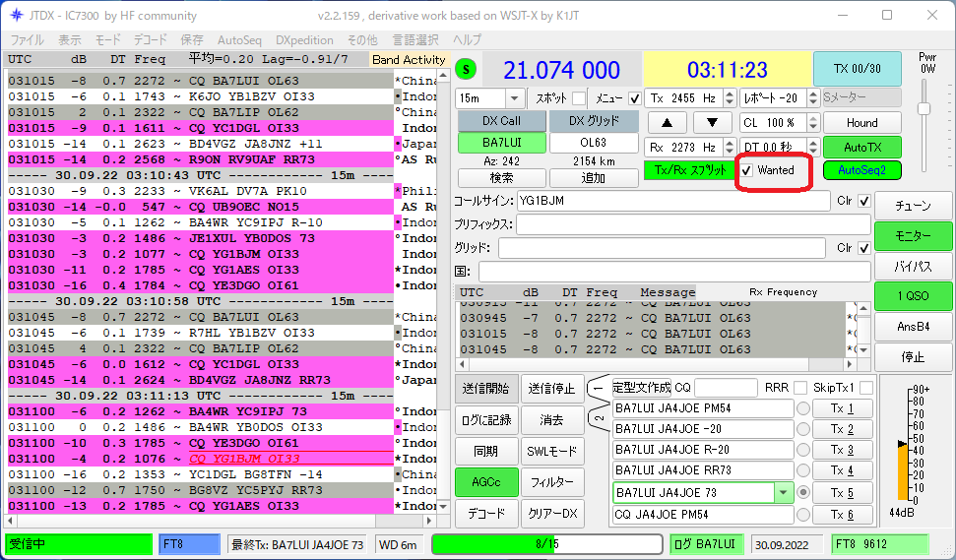Adjust the Pwr power slider

[924, 108]
